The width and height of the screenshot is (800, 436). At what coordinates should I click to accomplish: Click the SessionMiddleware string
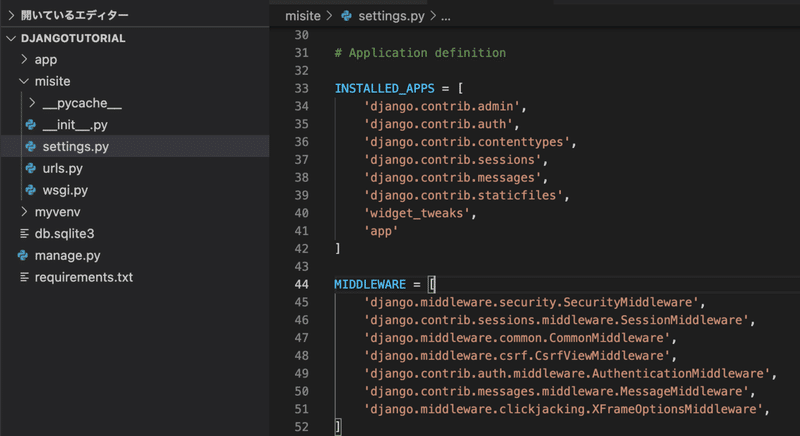(556, 320)
